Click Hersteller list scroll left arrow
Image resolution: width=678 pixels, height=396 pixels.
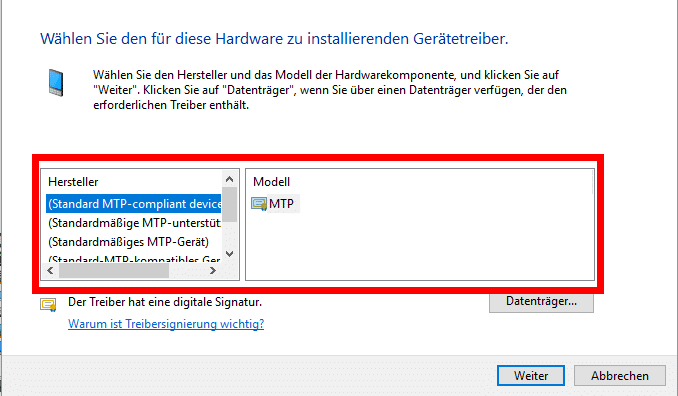pos(50,271)
